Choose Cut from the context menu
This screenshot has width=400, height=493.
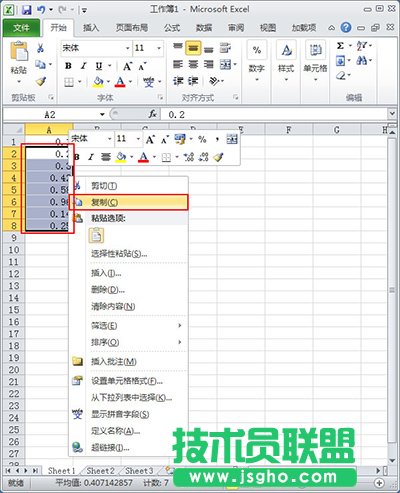129,186
